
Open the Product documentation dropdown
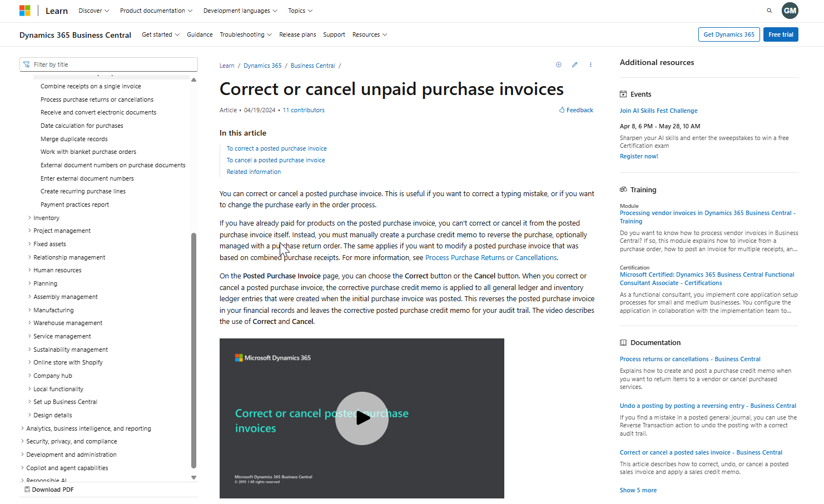point(156,11)
